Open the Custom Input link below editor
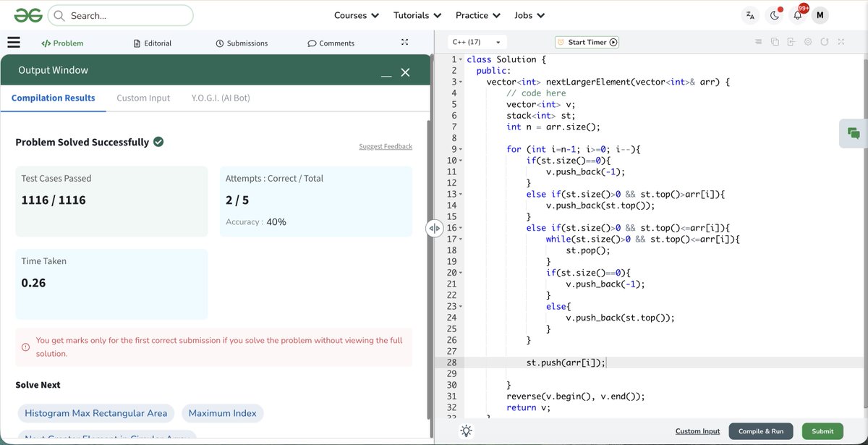868x445 pixels. pyautogui.click(x=697, y=431)
